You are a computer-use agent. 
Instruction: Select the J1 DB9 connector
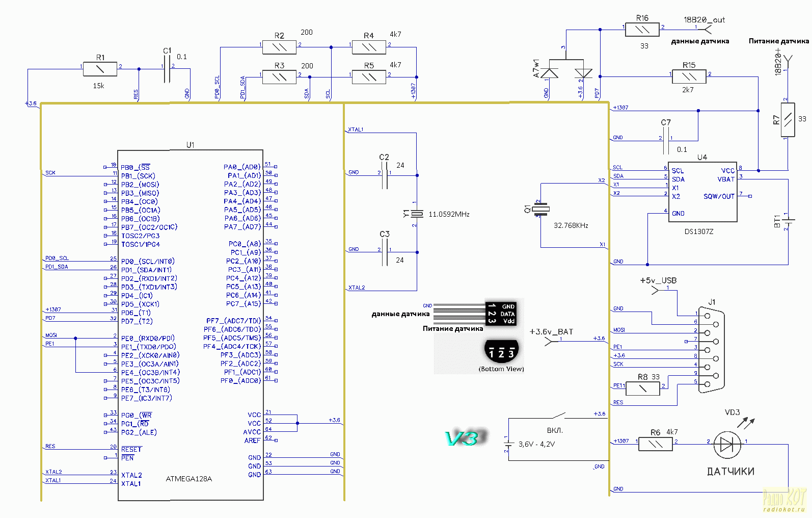[711, 350]
